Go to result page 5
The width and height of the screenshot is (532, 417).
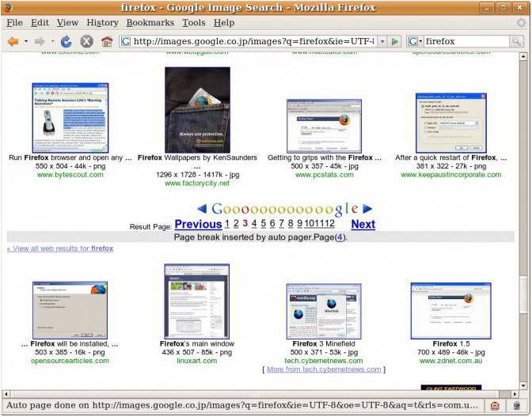[264, 224]
